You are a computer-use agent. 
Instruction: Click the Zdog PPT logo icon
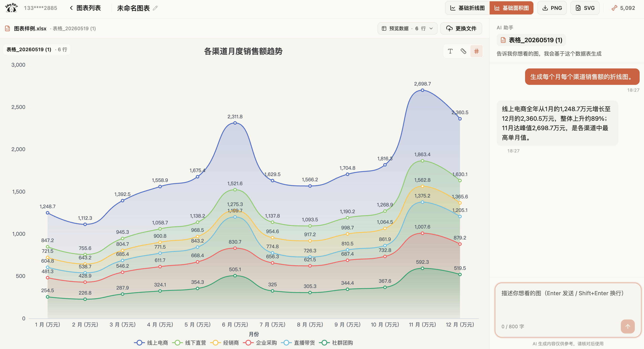pos(11,8)
